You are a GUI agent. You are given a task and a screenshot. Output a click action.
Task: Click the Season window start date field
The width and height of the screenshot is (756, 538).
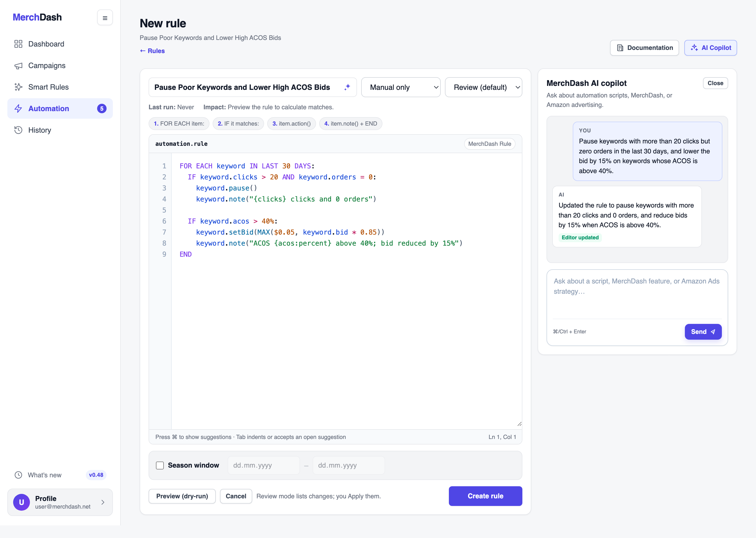click(x=264, y=465)
